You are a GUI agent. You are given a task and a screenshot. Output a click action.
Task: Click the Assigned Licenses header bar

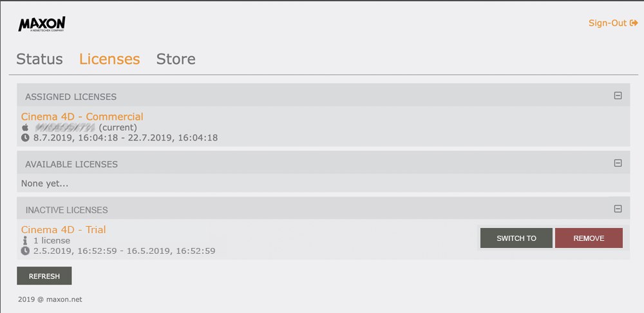(323, 95)
